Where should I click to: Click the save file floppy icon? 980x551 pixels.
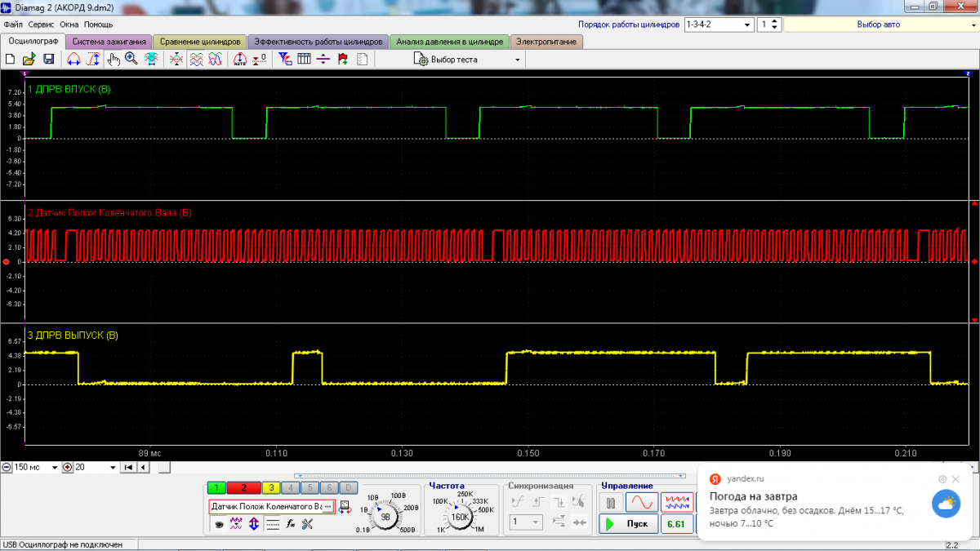[x=48, y=60]
